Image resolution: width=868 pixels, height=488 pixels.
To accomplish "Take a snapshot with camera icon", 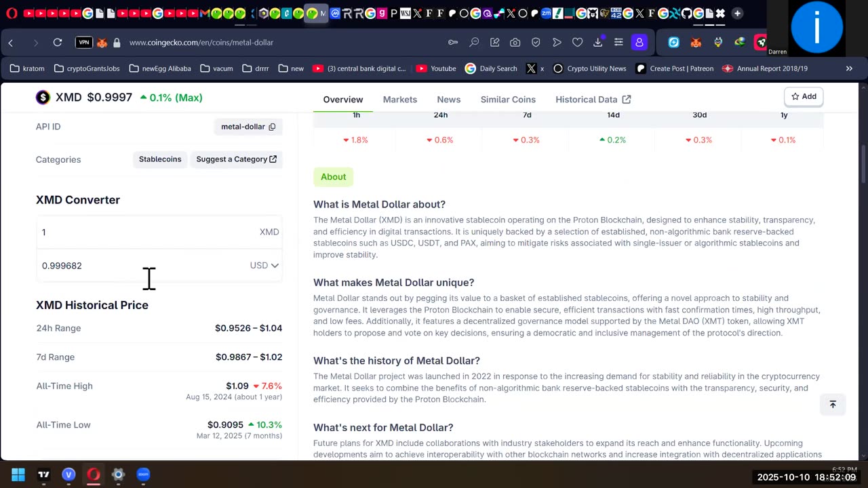I will pos(515,43).
